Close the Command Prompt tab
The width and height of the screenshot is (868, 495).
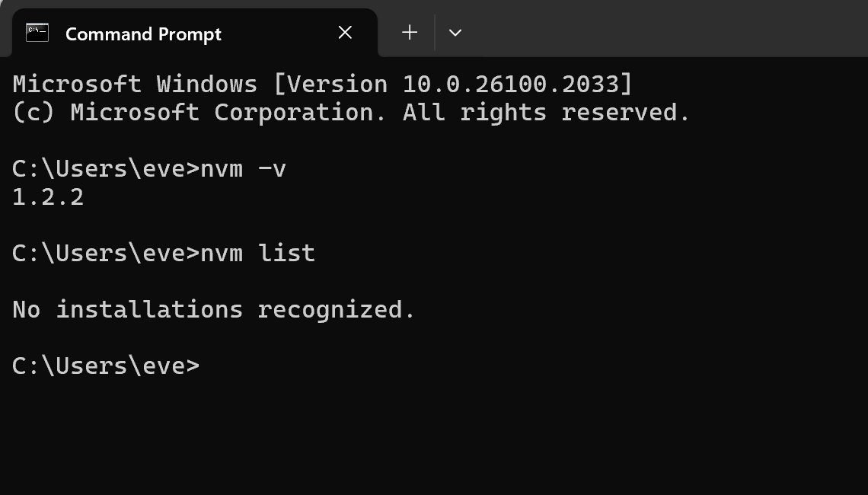point(345,33)
